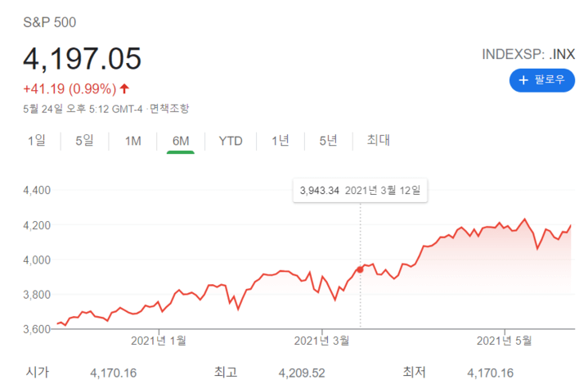Screen dimensions: 588x384
Task: Click the blue 팔로우 follow button
Action: point(541,80)
